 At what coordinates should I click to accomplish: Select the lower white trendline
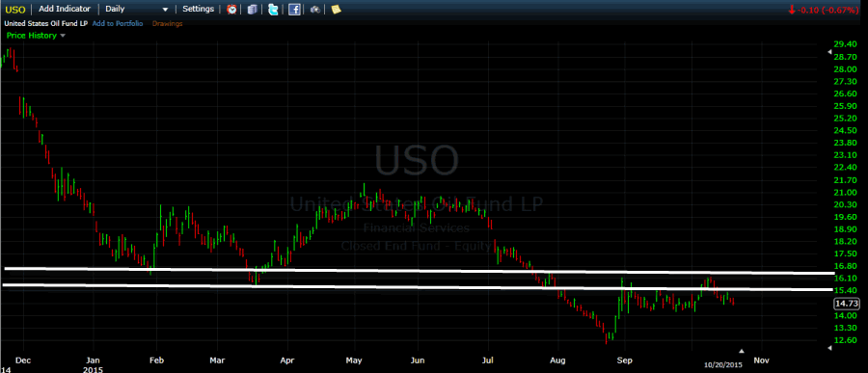pos(418,287)
